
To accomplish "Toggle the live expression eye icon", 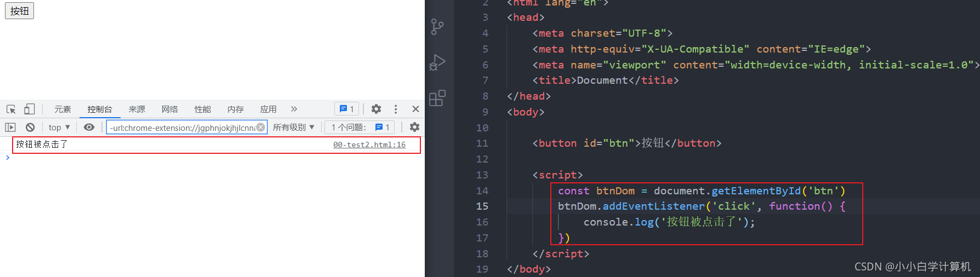I will [x=89, y=127].
